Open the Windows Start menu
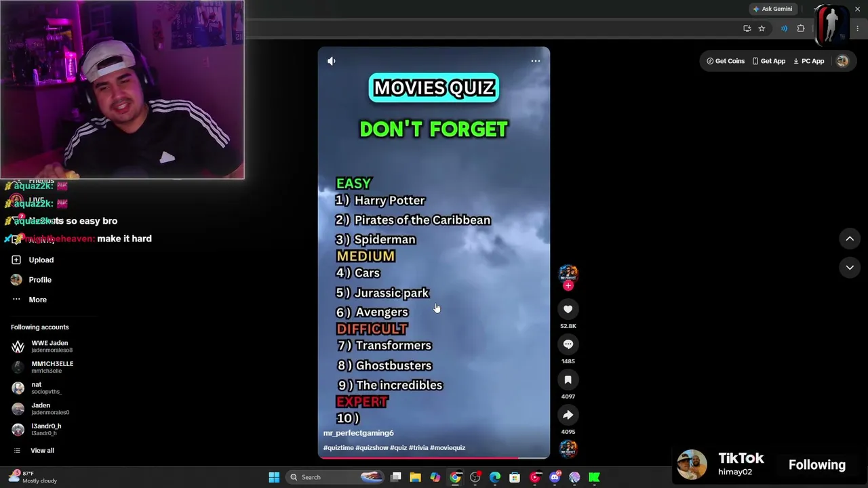The width and height of the screenshot is (868, 488). coord(274,477)
